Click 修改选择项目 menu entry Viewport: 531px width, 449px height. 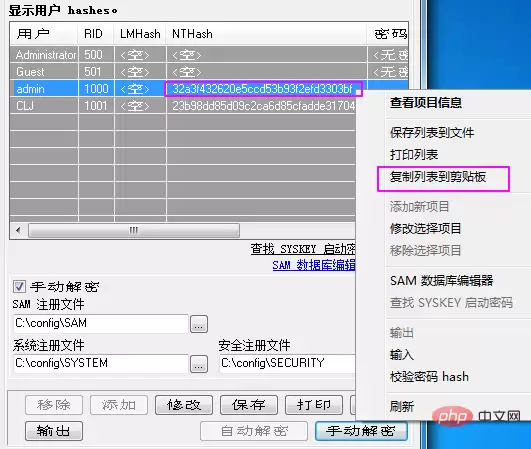[425, 229]
